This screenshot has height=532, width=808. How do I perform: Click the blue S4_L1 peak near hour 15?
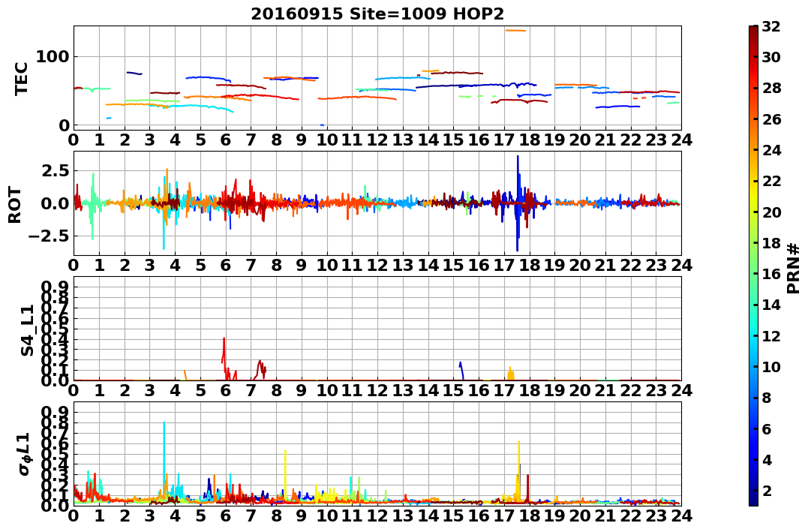point(461,370)
